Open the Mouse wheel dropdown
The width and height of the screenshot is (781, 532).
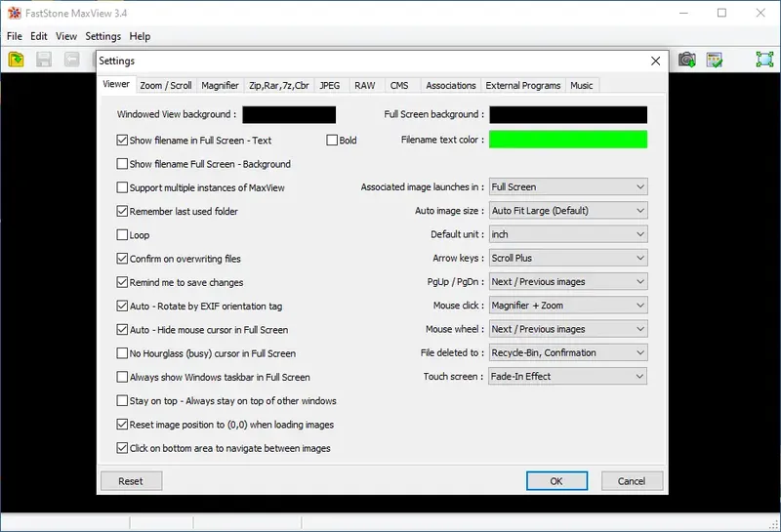coord(568,329)
